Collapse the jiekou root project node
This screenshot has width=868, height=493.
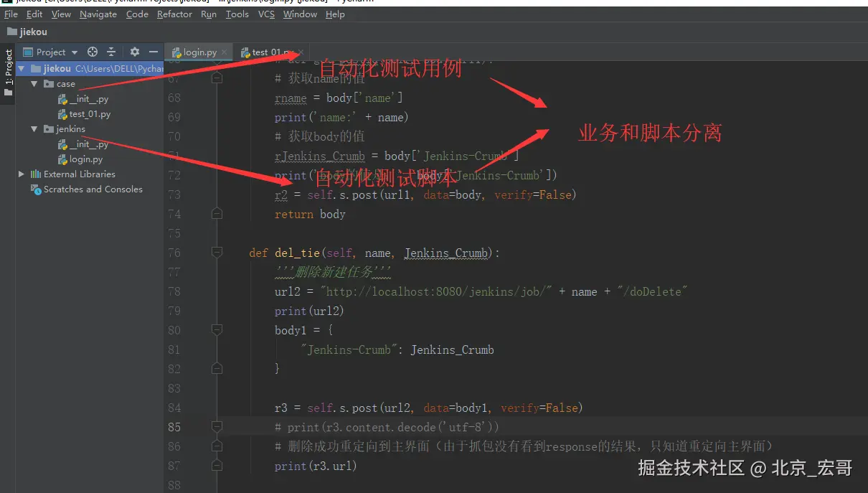pos(22,69)
